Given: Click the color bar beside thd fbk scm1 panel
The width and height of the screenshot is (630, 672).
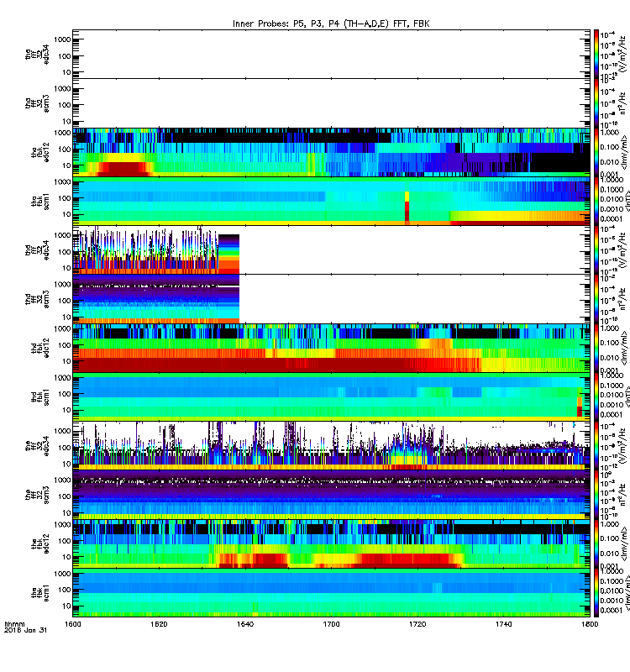Looking at the screenshot, I should [x=596, y=396].
